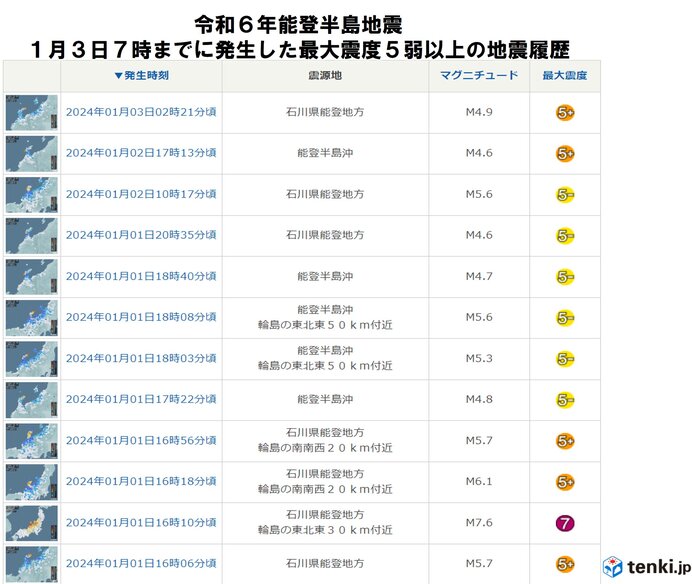Open 2024年01月01日18時40分頃 earthquake link

coord(141,276)
